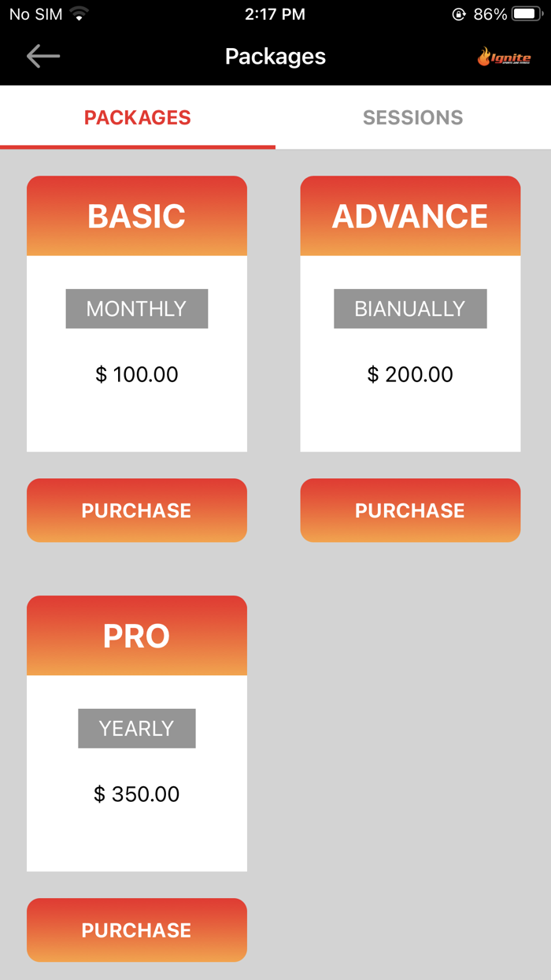
Task: Tap the ADVANCE package header
Action: click(x=410, y=216)
